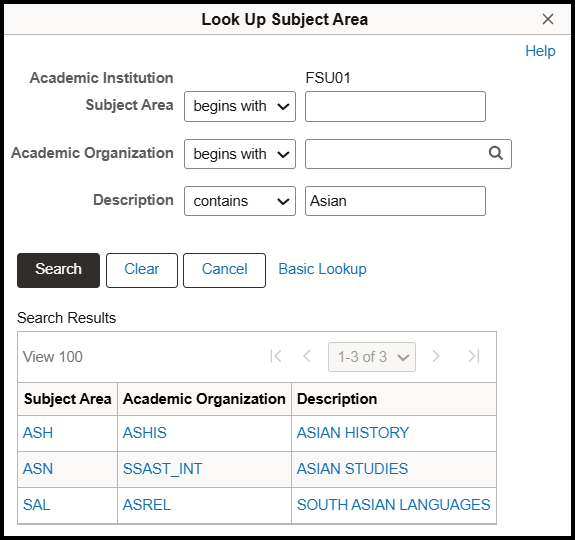This screenshot has width=575, height=540.
Task: Sort by Description column header
Action: (337, 399)
